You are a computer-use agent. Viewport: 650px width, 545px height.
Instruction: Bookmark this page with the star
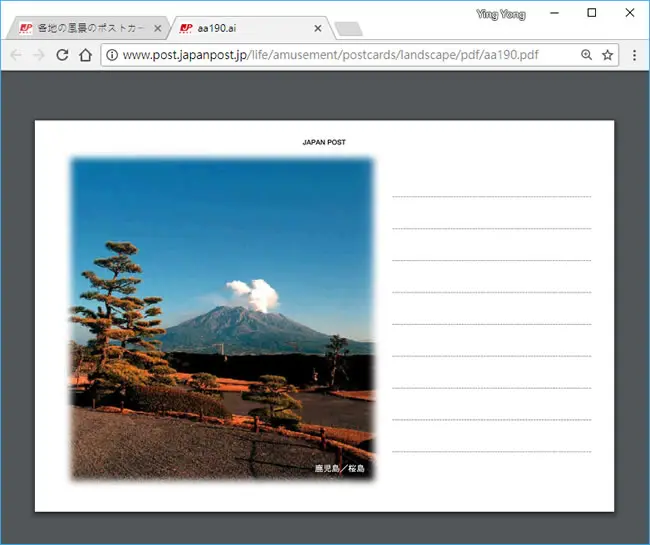(607, 55)
